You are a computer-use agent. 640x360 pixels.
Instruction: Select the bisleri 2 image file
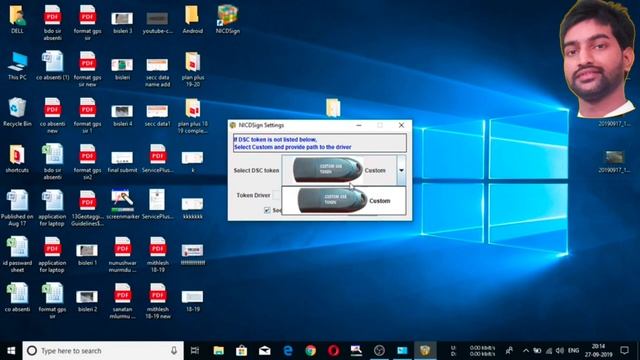[87, 301]
